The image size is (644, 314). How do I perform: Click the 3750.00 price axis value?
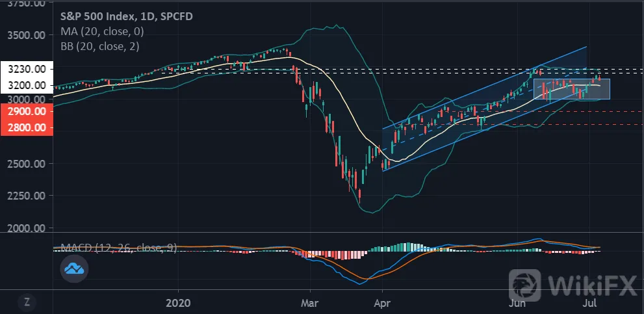tap(26, 3)
